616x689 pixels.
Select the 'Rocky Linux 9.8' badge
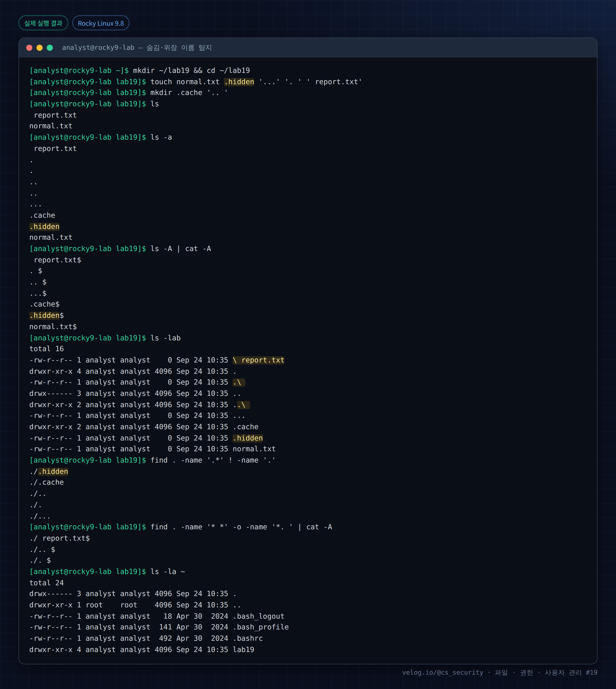click(x=101, y=23)
